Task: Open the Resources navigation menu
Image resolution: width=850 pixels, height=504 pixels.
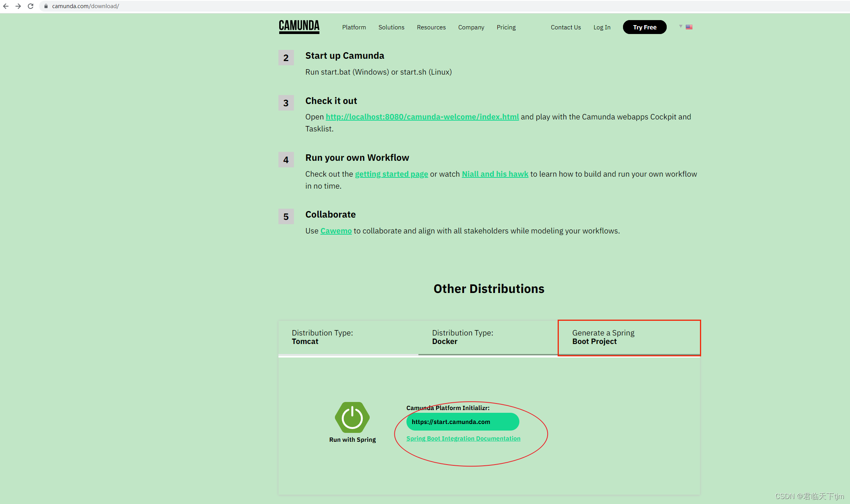Action: pos(431,27)
